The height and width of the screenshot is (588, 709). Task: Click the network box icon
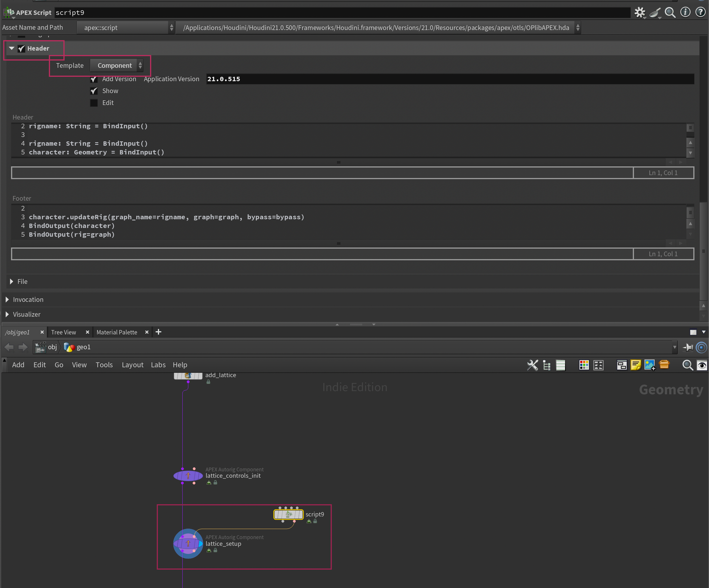[x=621, y=365]
